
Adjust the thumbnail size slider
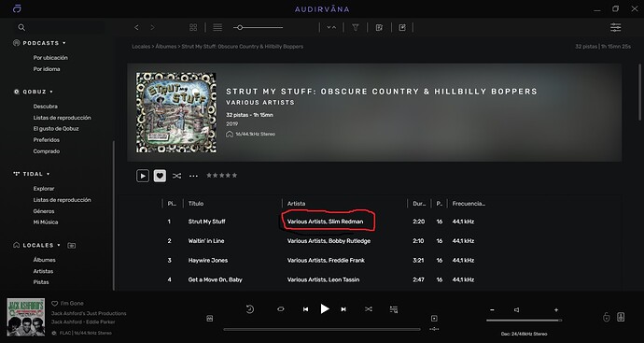[258, 27]
